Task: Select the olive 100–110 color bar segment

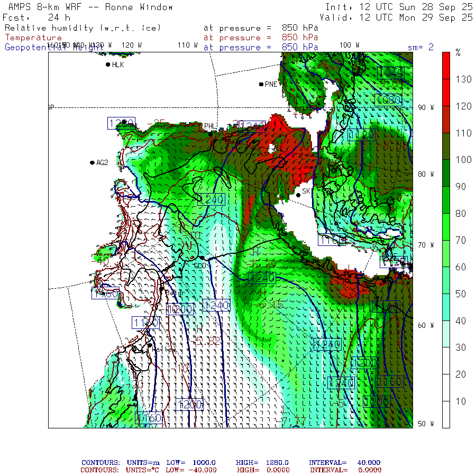Action: pyautogui.click(x=446, y=146)
